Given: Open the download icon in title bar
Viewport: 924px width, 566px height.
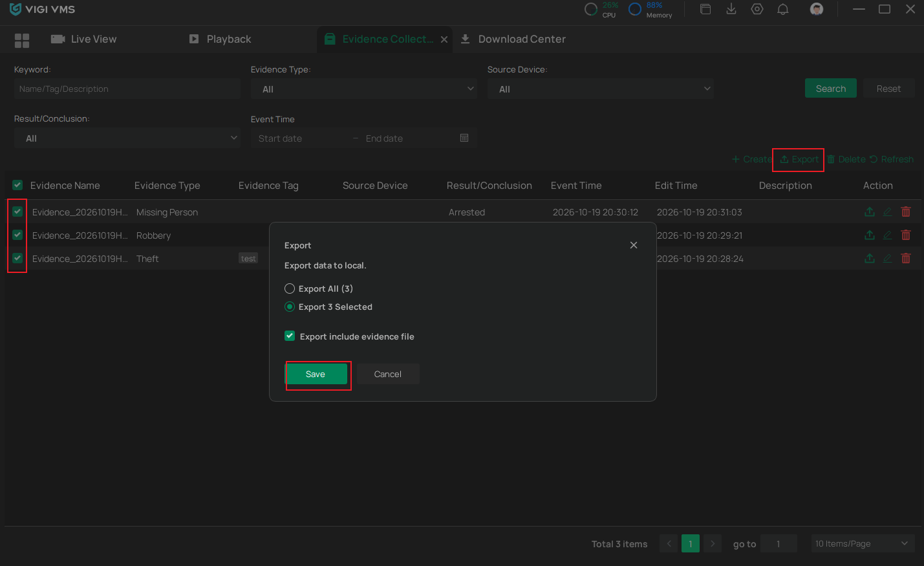Looking at the screenshot, I should 731,9.
